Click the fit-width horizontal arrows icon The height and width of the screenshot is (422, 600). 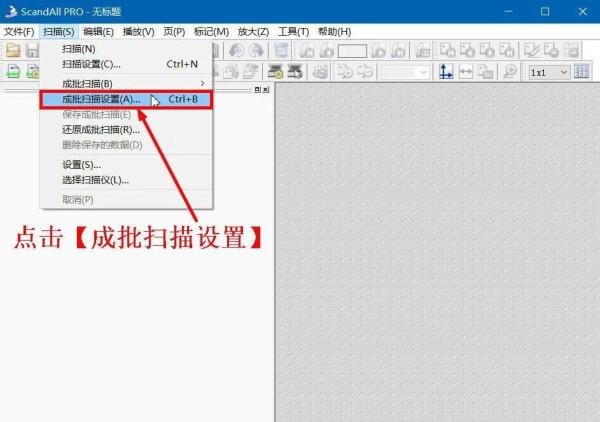pyautogui.click(x=466, y=72)
